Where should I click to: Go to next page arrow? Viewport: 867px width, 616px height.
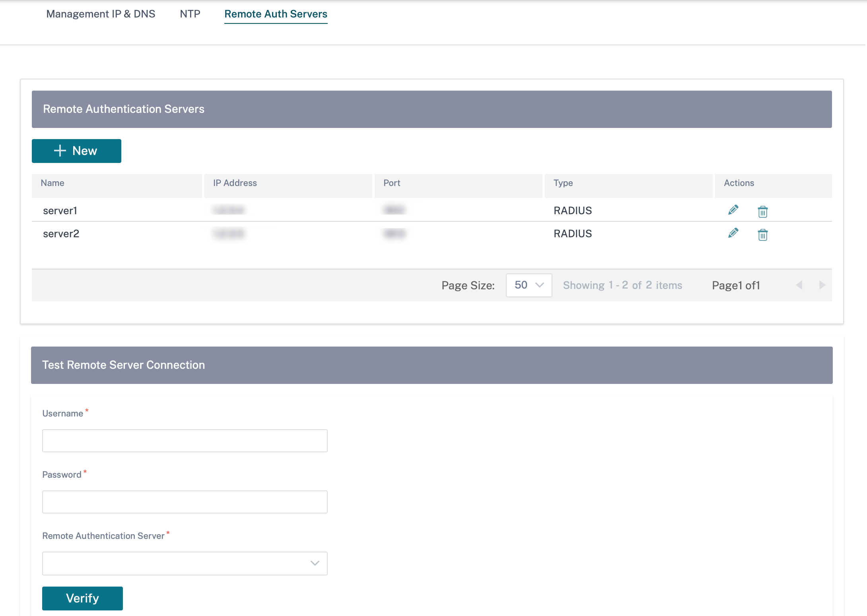822,285
